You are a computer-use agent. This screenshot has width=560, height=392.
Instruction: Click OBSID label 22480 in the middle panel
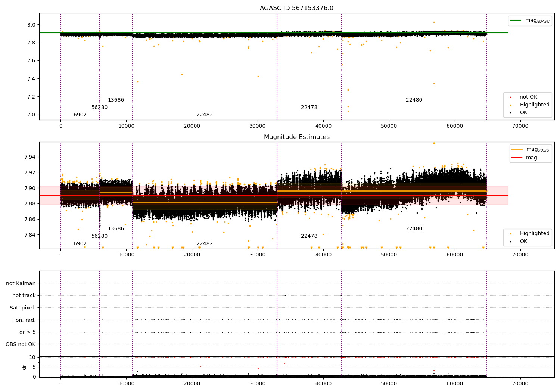(414, 229)
